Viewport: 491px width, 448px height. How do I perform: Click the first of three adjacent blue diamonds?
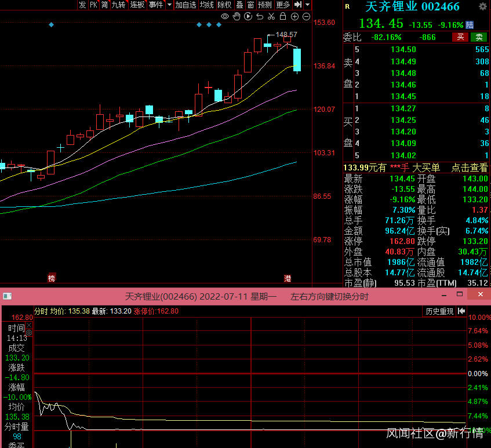click(x=199, y=25)
